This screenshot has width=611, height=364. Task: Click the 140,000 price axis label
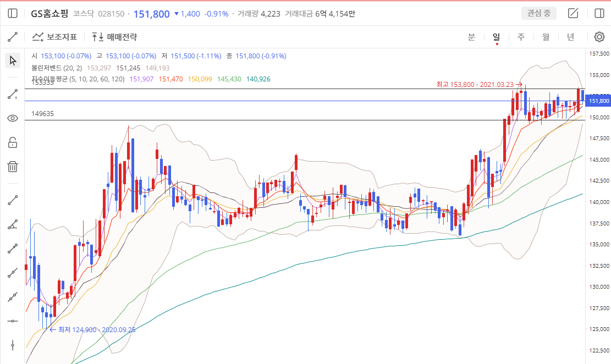pos(599,202)
